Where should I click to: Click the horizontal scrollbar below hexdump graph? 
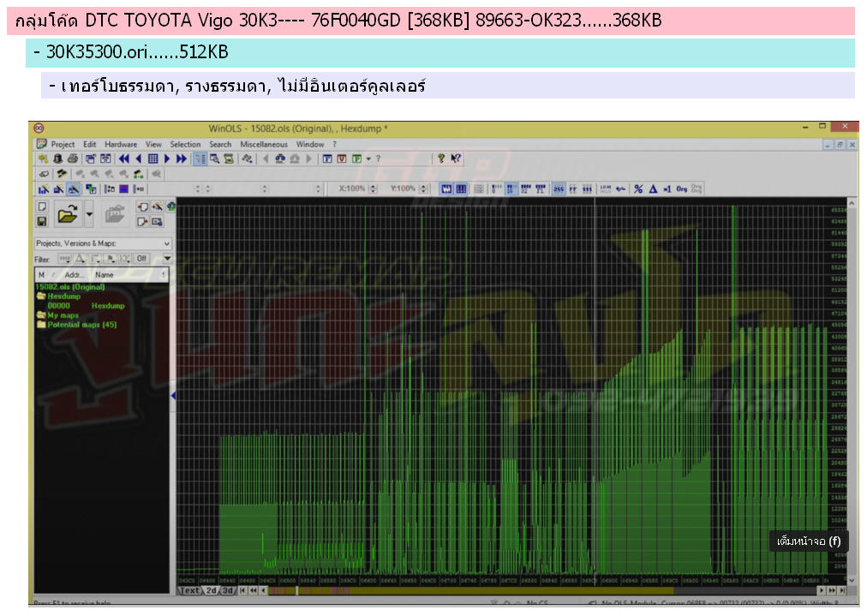click(541, 590)
